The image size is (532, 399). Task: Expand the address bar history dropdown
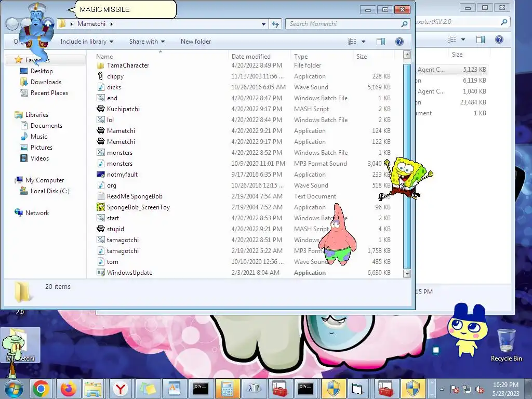[263, 24]
